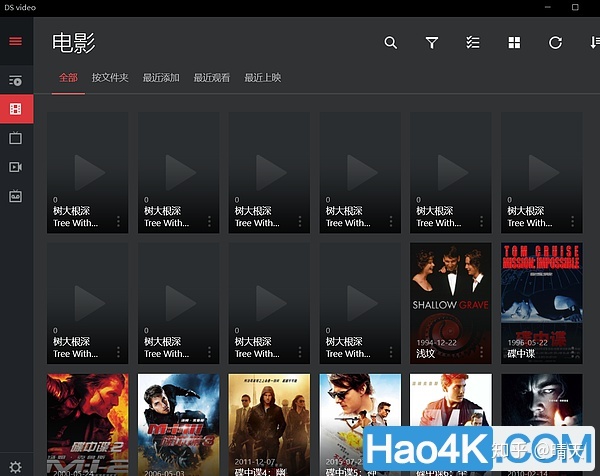Click the 浅坟 movie title

(x=426, y=354)
